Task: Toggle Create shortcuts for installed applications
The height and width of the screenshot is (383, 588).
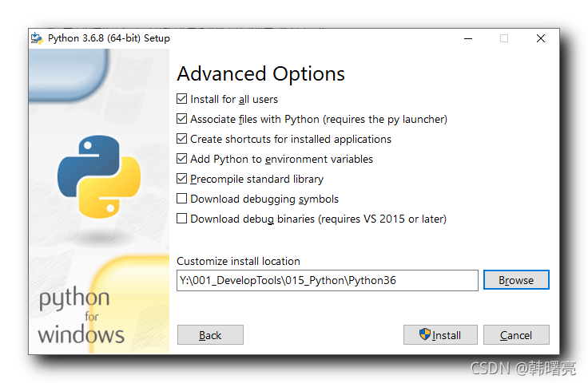Action: pos(182,139)
